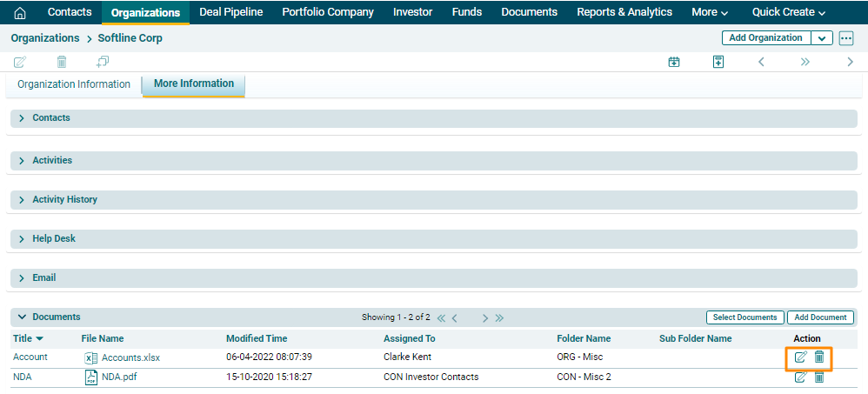Click the edit pencil icon in top toolbar
The width and height of the screenshot is (868, 394).
[x=20, y=62]
